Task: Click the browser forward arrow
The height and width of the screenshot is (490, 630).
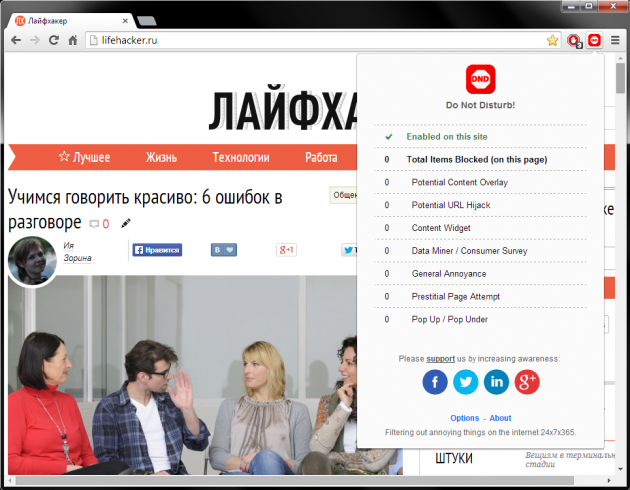Action: pos(35,40)
